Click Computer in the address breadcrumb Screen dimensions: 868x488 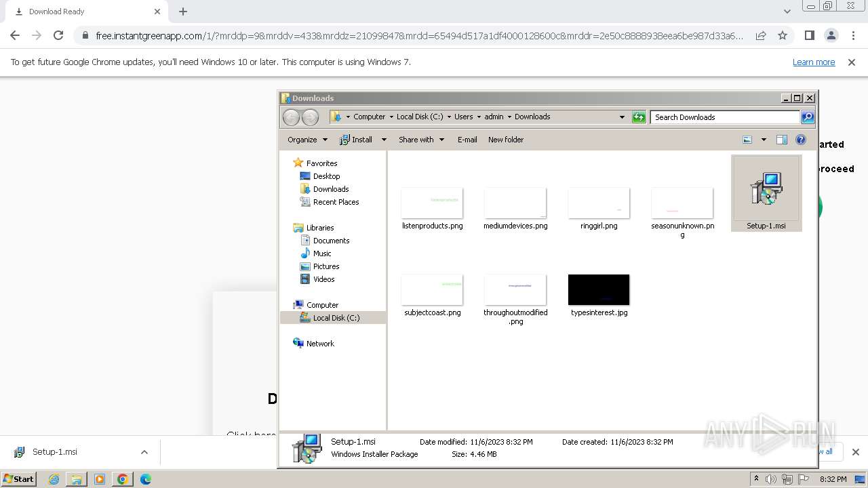pos(369,117)
